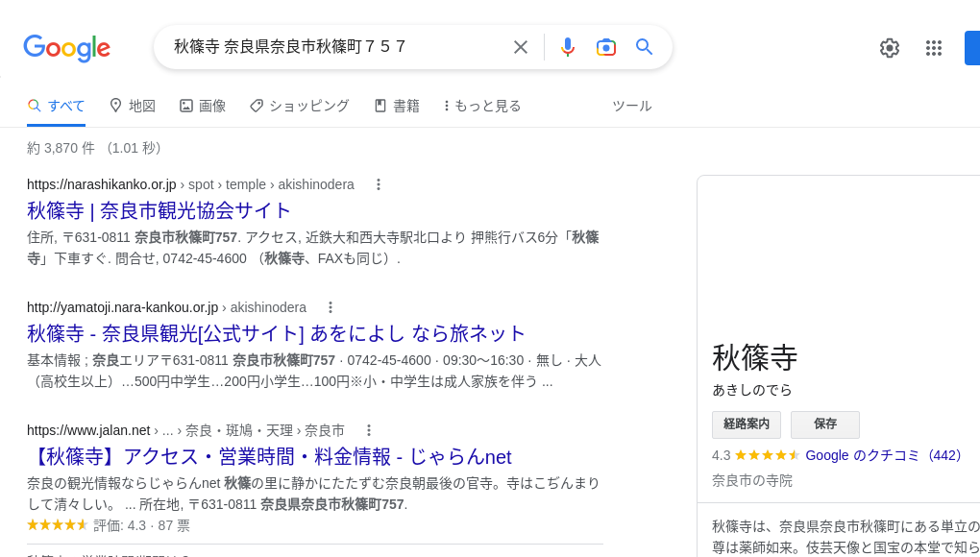980x557 pixels.
Task: Clear the search box with the X icon
Action: (521, 46)
